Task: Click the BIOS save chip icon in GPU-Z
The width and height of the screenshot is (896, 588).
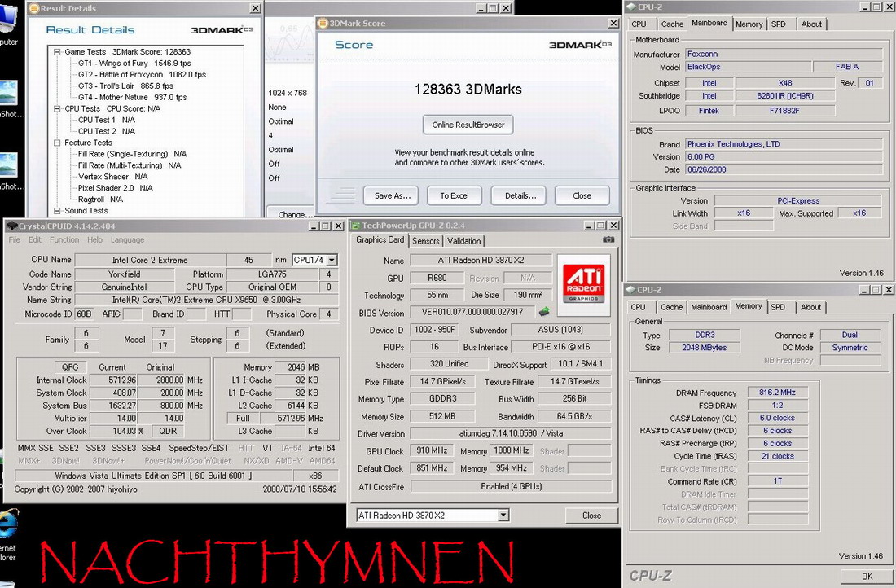Action: click(544, 312)
